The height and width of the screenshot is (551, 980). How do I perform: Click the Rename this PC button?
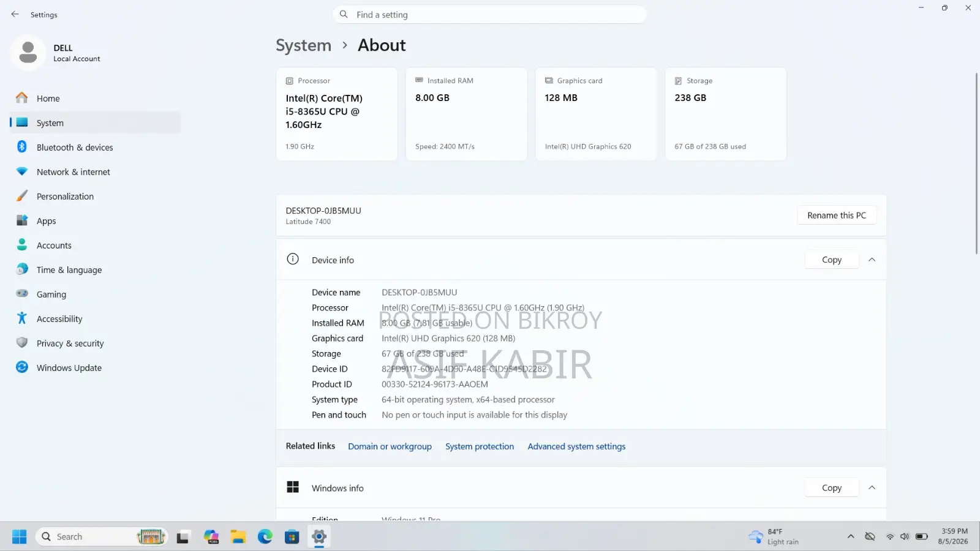[x=837, y=216]
